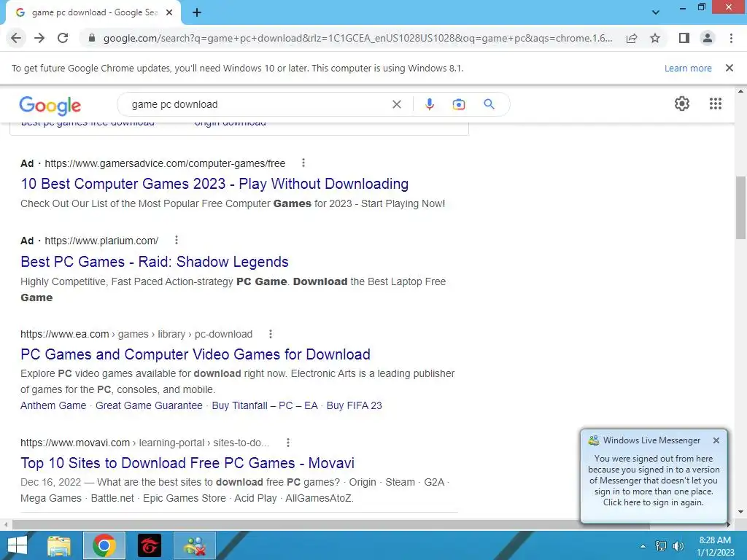Open options for movavi.com result

click(288, 443)
